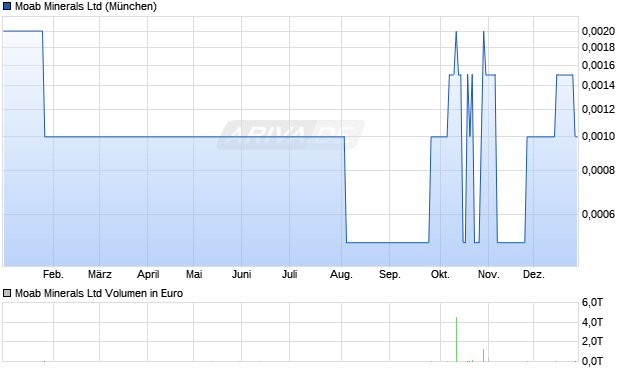Click the 0,0020 price axis value
This screenshot has width=620, height=371.
coord(598,31)
